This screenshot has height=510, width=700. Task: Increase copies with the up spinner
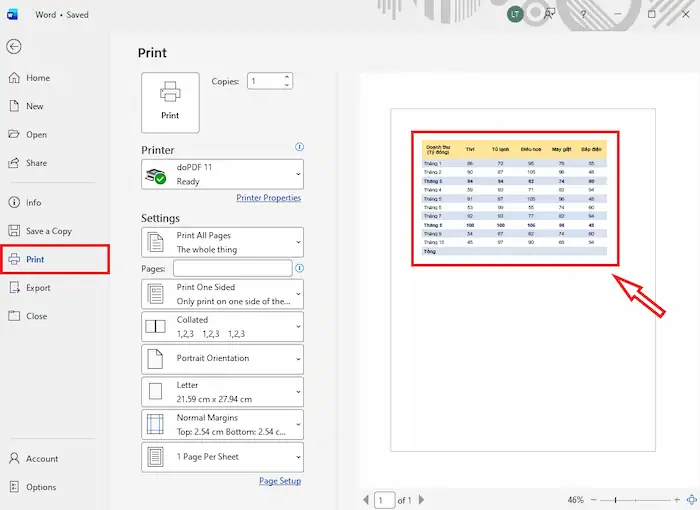(x=288, y=77)
